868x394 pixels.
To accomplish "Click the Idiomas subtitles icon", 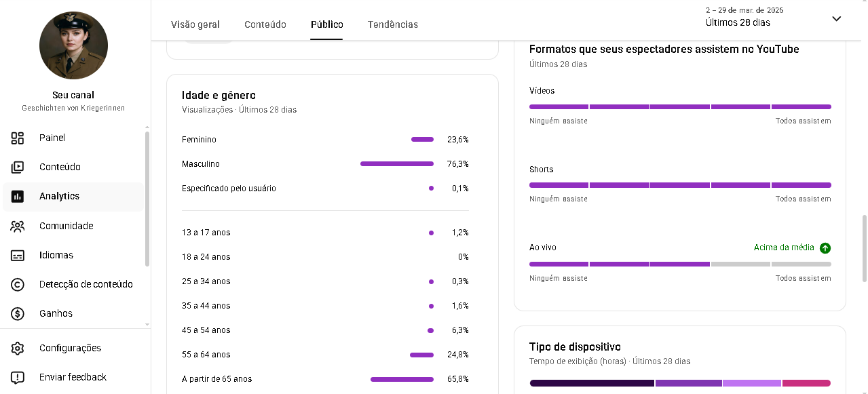I will pyautogui.click(x=18, y=256).
